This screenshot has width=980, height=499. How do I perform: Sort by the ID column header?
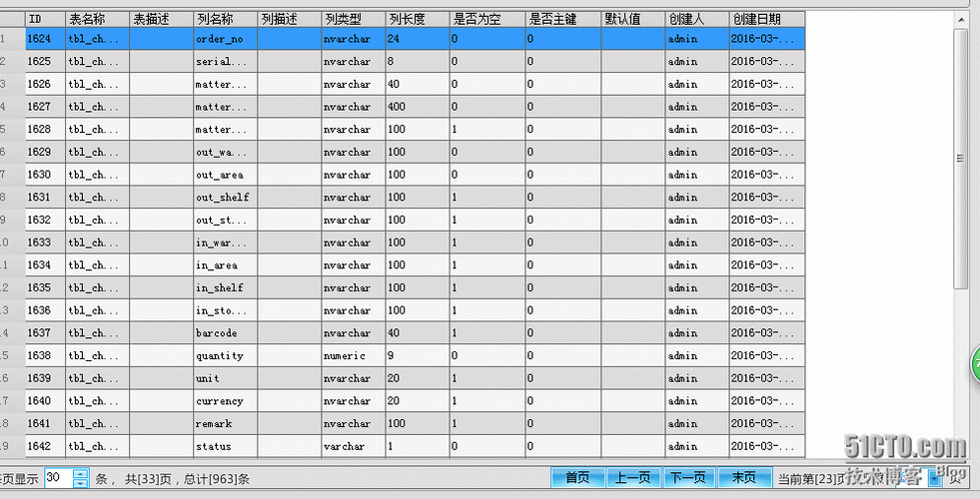coord(45,19)
